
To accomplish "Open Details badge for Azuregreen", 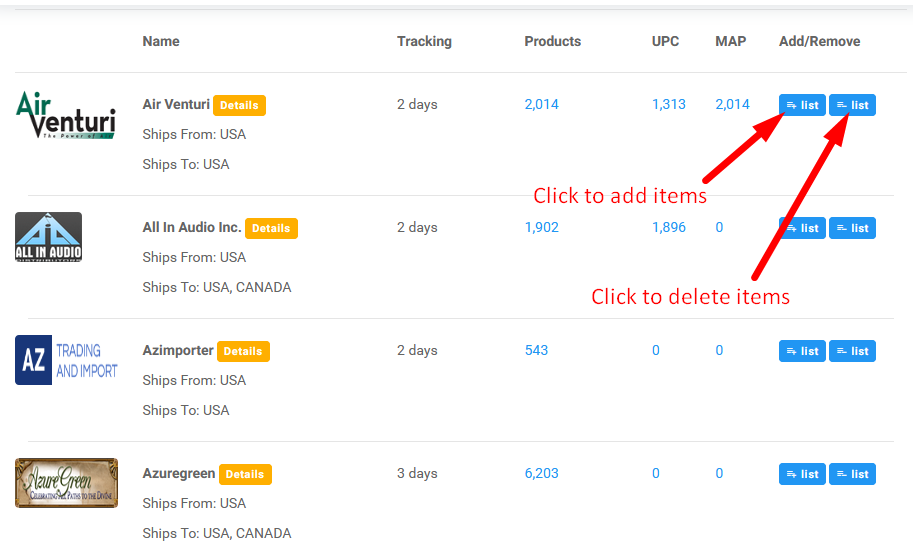I will coord(245,474).
